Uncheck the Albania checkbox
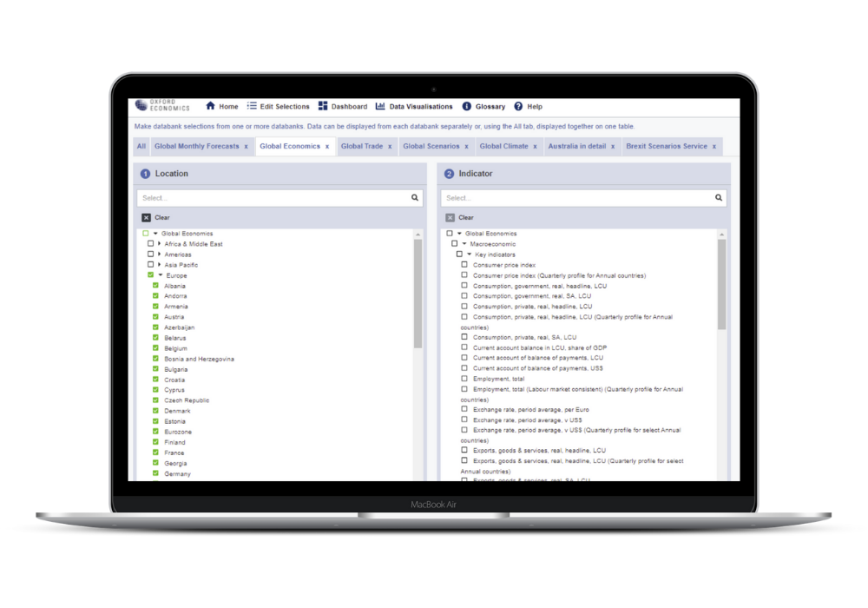Screen dimensions: 868x608 155,286
